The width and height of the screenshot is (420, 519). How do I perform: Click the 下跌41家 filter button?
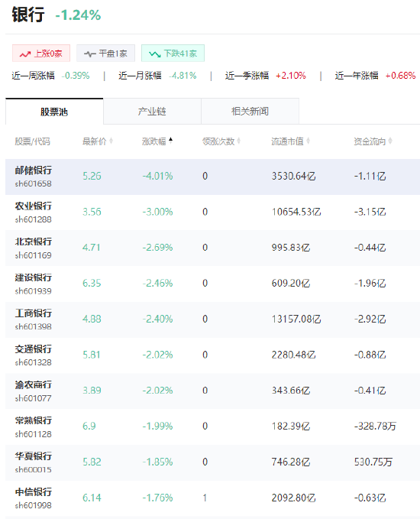[173, 54]
